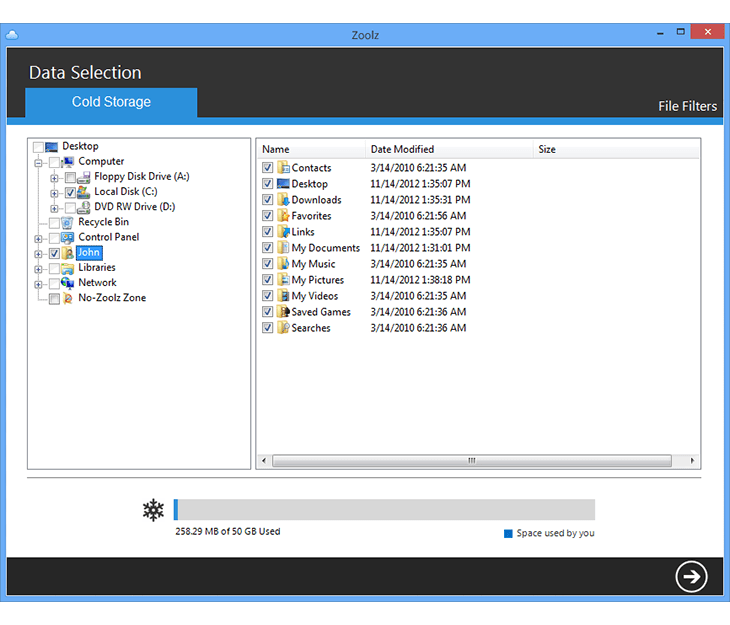Click the Floppy Disk Drive icon
730x625 pixels.
point(84,177)
